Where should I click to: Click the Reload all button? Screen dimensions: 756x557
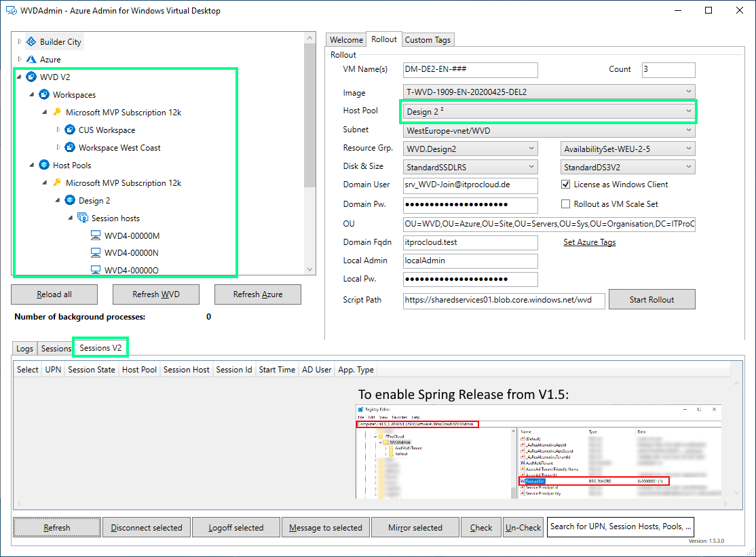pos(54,294)
